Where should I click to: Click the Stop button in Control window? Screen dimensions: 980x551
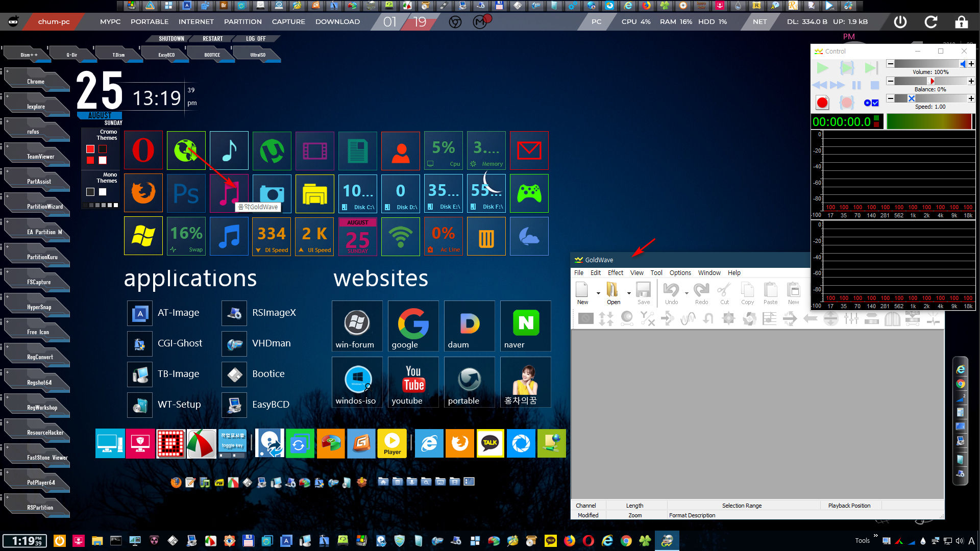(874, 85)
